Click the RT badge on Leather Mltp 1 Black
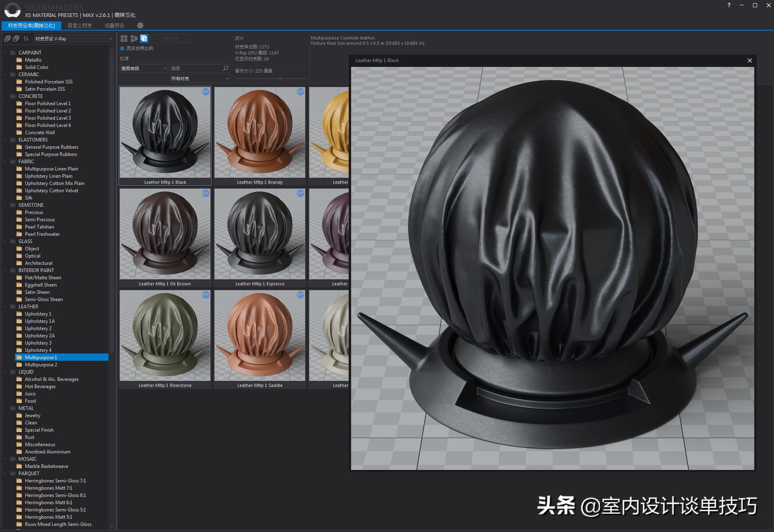The width and height of the screenshot is (774, 532). pos(206,91)
